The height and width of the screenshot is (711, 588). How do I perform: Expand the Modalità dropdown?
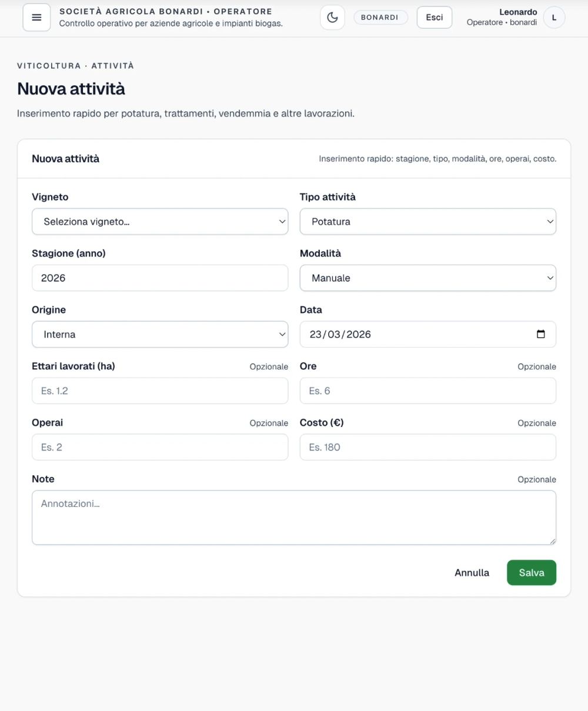click(x=428, y=278)
